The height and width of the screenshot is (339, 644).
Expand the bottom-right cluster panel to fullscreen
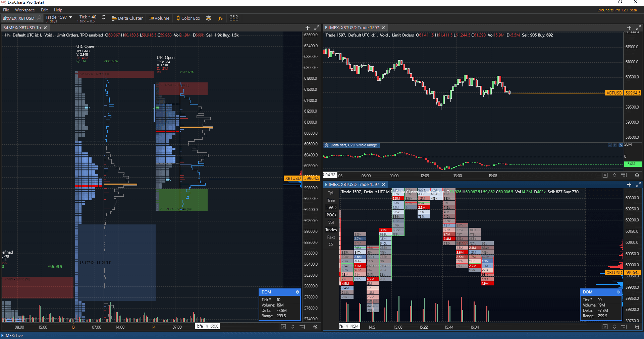tap(638, 185)
